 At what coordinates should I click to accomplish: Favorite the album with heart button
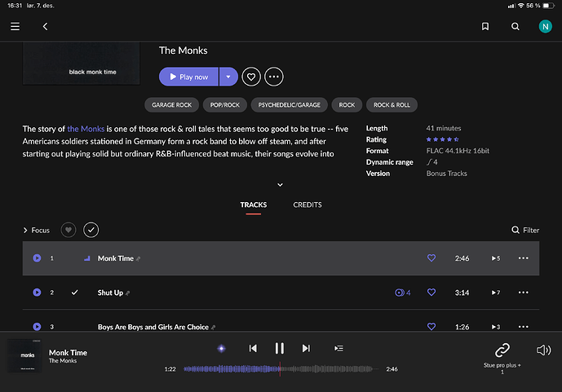coord(251,77)
